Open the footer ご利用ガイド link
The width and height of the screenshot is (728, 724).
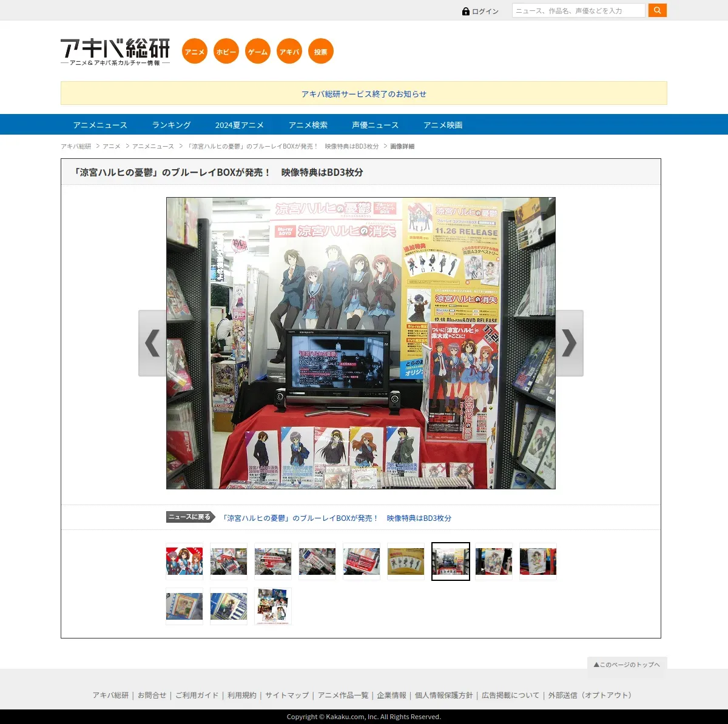[197, 696]
